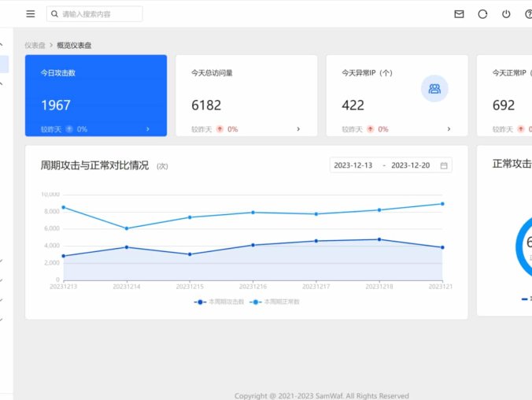Click the 20231213 attack data point
The width and height of the screenshot is (532, 400).
pyautogui.click(x=64, y=256)
